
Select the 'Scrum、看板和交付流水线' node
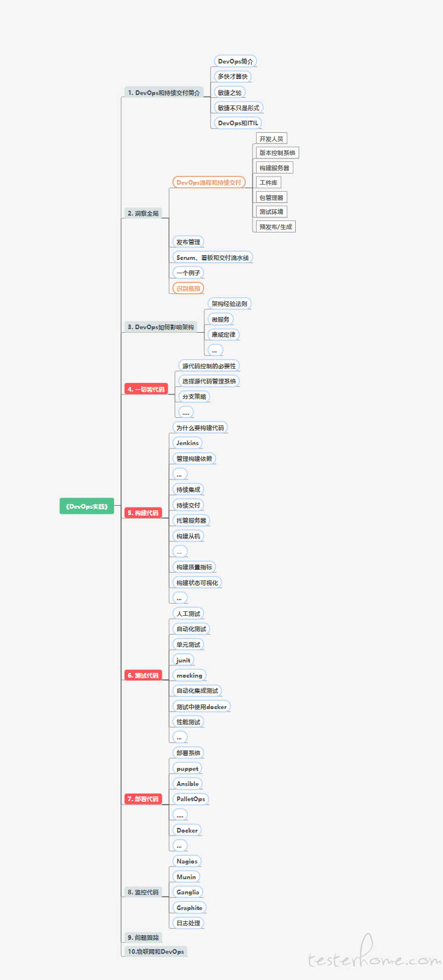pyautogui.click(x=212, y=258)
